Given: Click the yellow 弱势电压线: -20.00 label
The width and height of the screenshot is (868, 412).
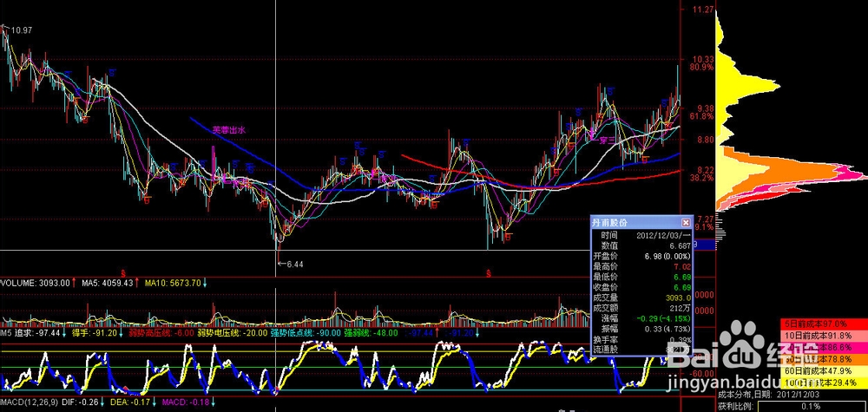Looking at the screenshot, I should pos(232,333).
